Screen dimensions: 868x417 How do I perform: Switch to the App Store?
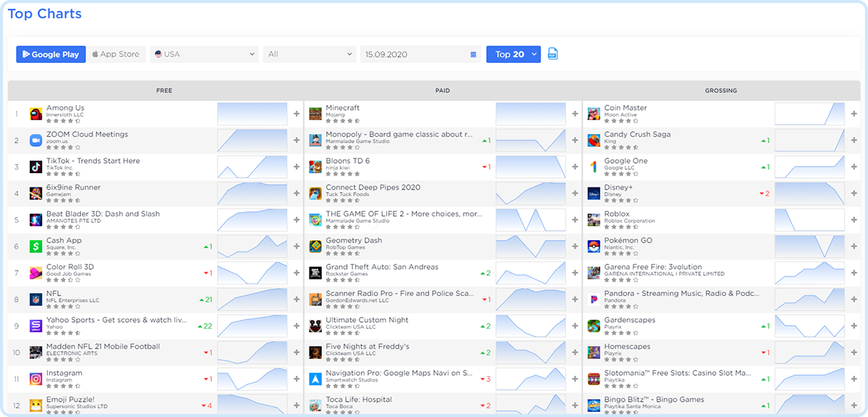pyautogui.click(x=116, y=54)
